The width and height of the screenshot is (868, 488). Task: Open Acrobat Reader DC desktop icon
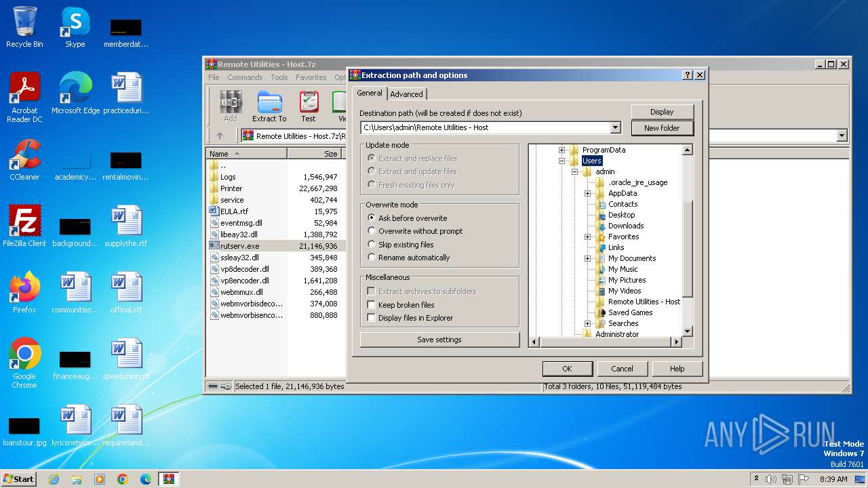(x=24, y=98)
